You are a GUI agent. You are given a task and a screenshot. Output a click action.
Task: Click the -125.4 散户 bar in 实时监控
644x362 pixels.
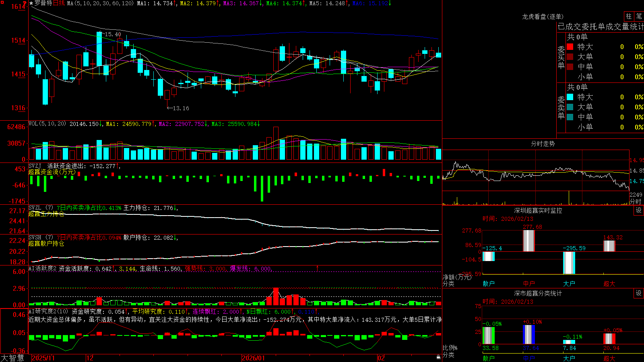(x=489, y=256)
